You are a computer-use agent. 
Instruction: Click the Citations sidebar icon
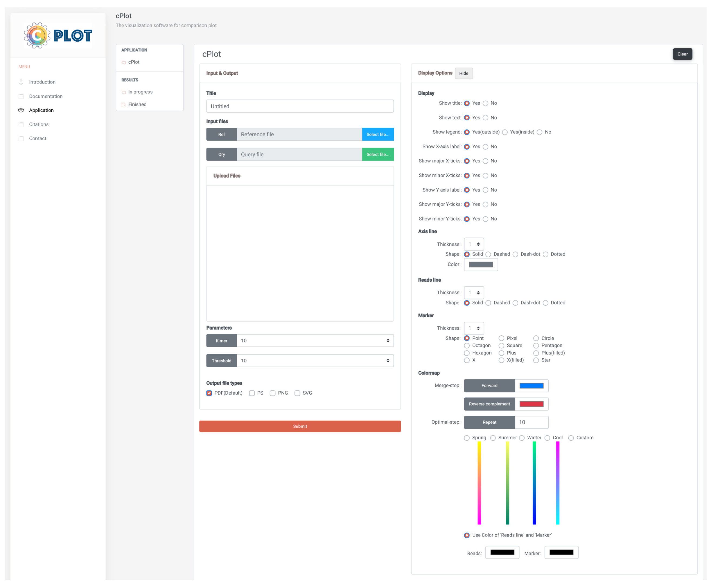pyautogui.click(x=21, y=124)
